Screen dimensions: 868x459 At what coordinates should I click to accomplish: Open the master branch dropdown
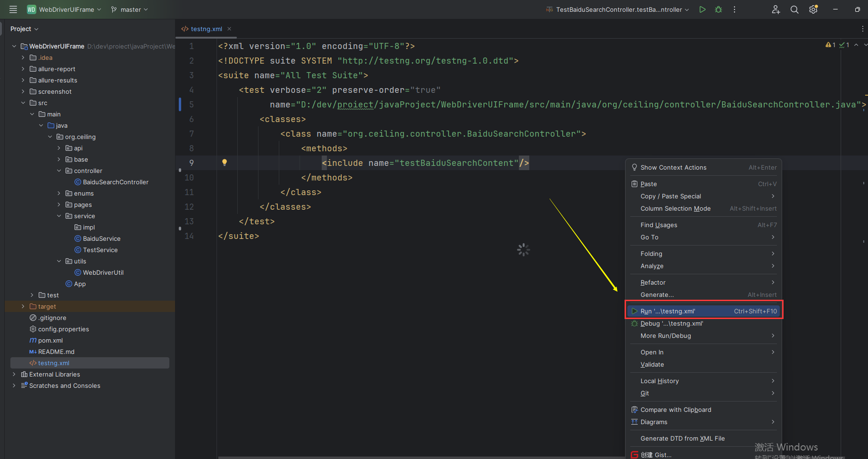129,9
